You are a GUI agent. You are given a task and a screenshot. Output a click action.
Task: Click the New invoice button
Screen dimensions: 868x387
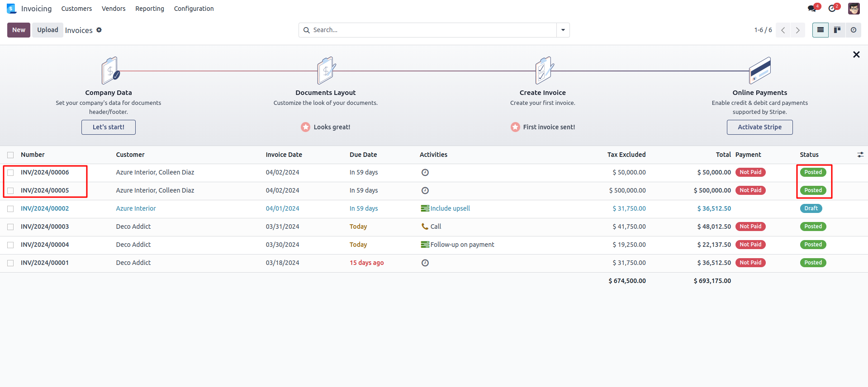(x=19, y=30)
